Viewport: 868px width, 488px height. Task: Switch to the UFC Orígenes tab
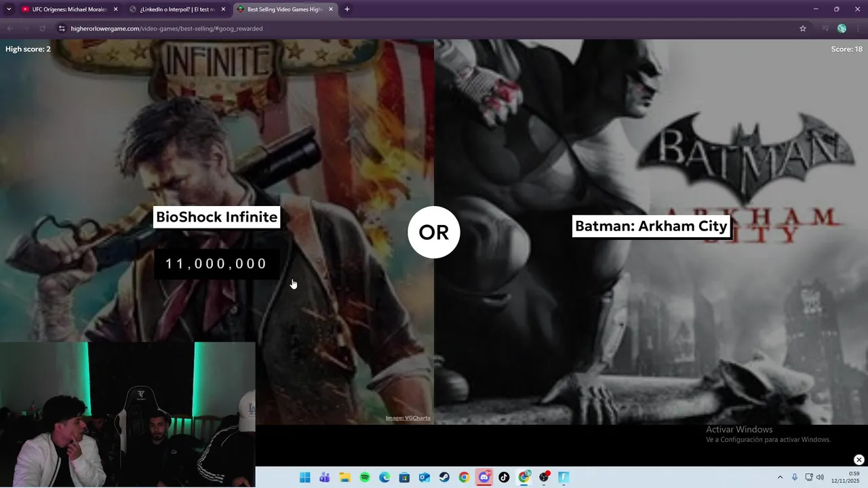coord(70,9)
